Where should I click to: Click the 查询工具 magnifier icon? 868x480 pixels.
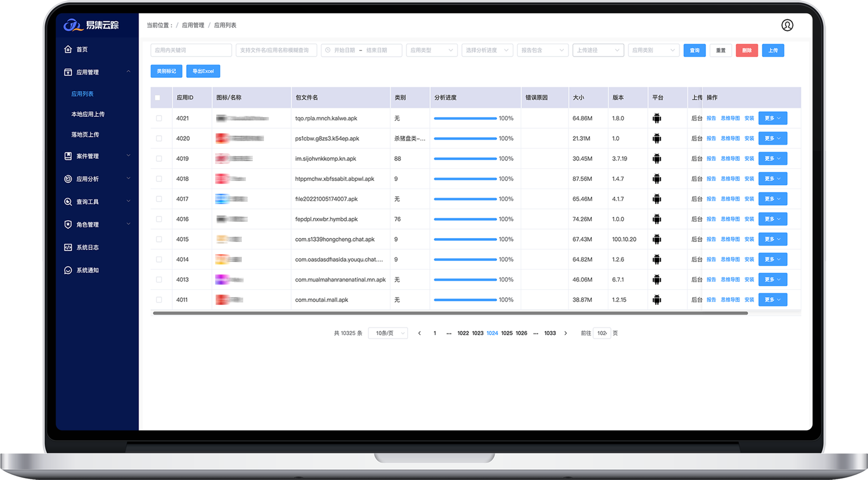tap(68, 202)
